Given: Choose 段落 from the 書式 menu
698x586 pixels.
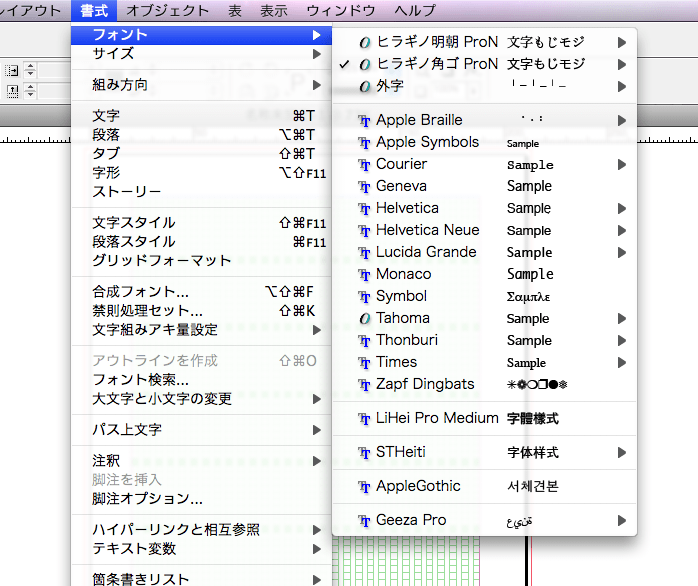Looking at the screenshot, I should click(201, 134).
